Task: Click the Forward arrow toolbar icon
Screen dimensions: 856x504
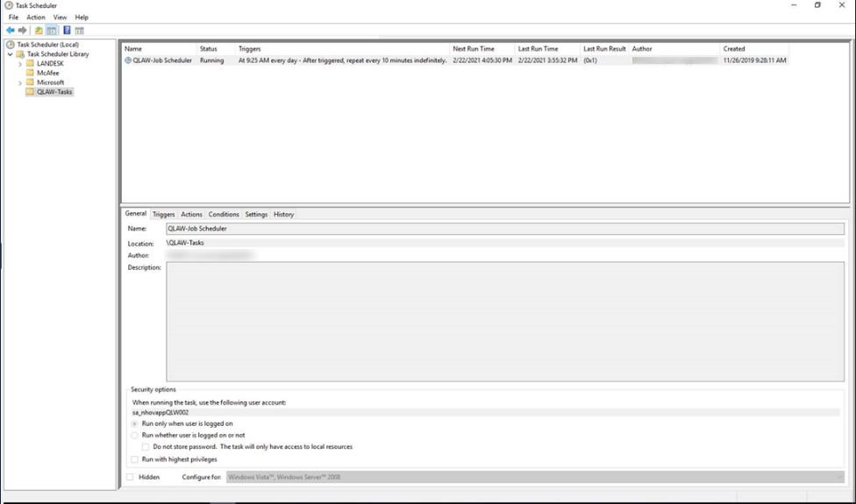Action: (x=23, y=31)
